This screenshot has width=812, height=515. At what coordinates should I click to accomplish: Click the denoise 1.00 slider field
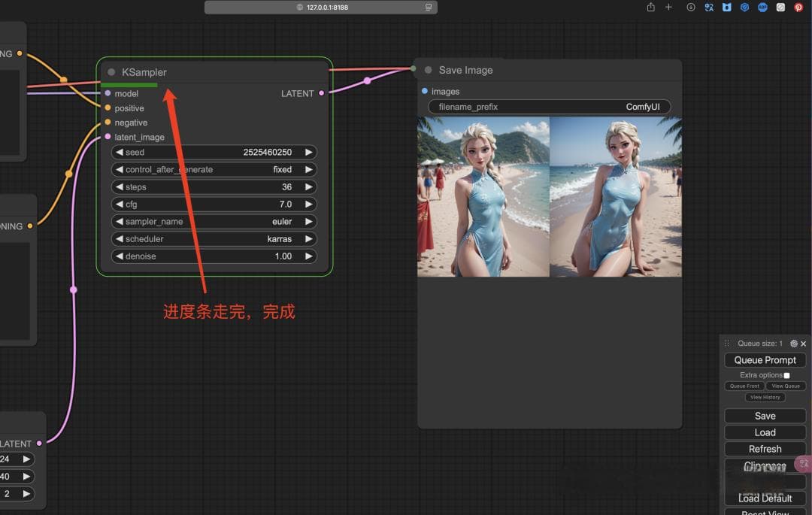click(x=214, y=256)
